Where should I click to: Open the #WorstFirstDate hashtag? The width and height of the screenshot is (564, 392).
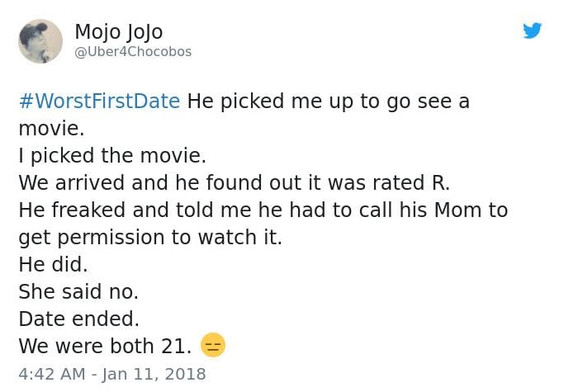tap(99, 101)
